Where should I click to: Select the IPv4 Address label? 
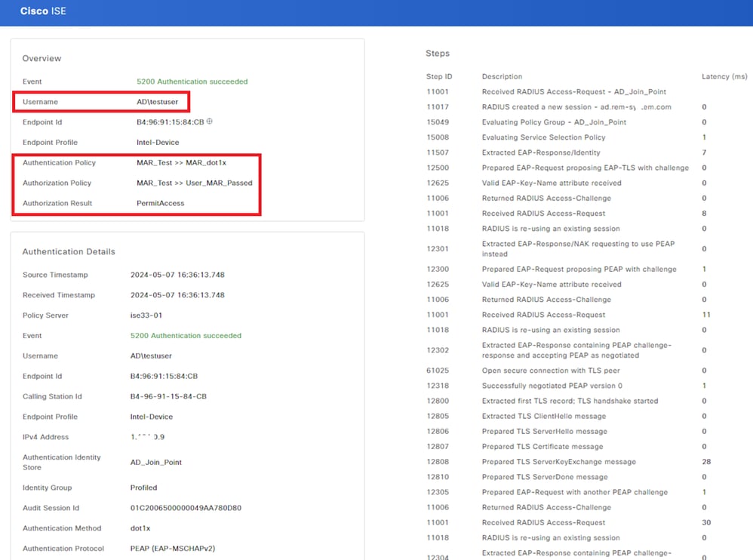(x=45, y=437)
